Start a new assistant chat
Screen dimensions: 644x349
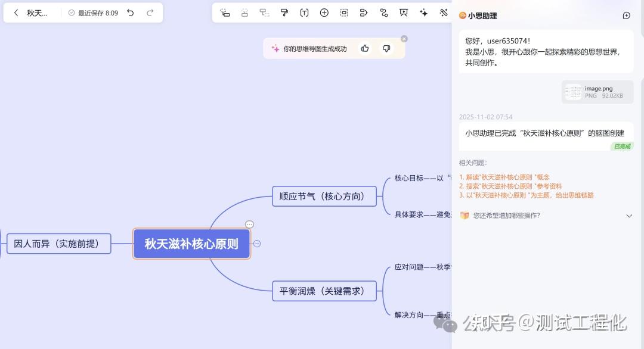[626, 15]
